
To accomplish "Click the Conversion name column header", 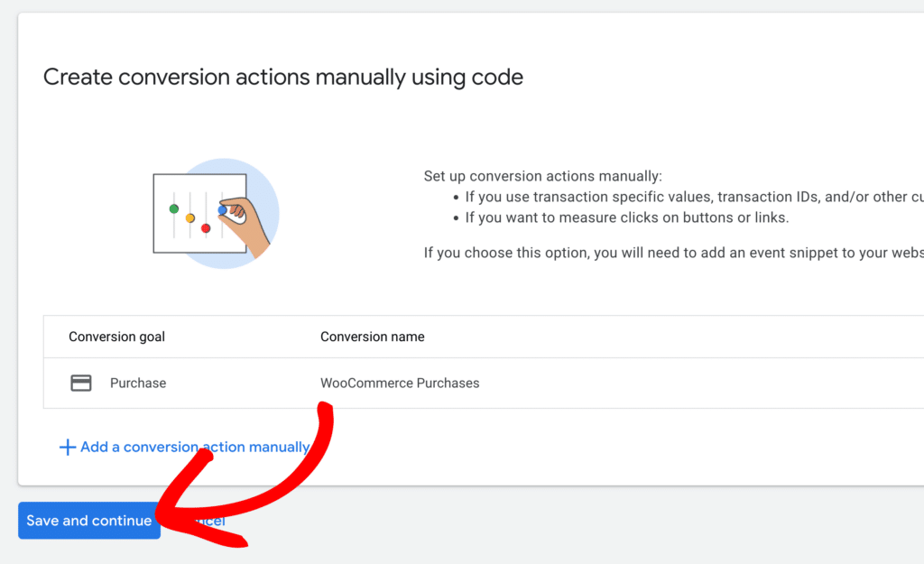I will [x=372, y=337].
